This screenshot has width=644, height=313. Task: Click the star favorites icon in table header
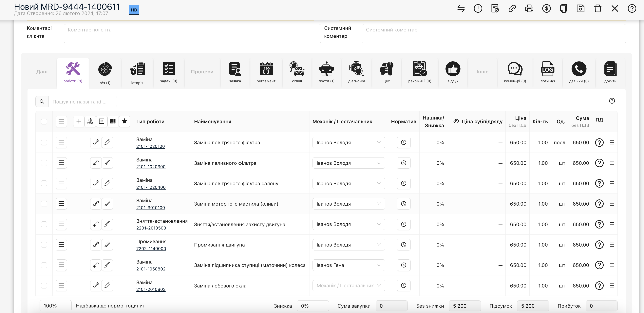pos(124,121)
